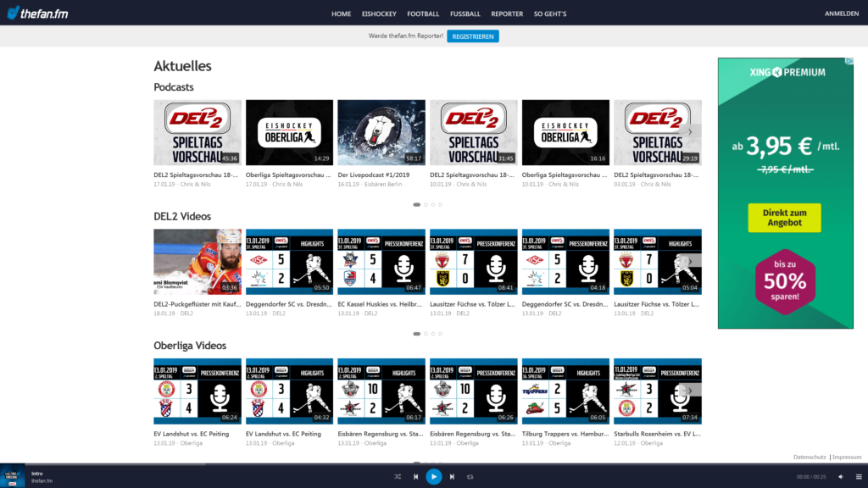The image size is (868, 488).
Task: Click the ANMELDEN login link
Action: 842,14
